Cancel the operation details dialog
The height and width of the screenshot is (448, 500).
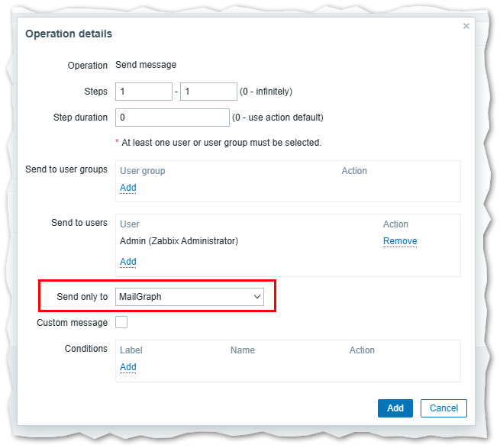click(x=444, y=408)
